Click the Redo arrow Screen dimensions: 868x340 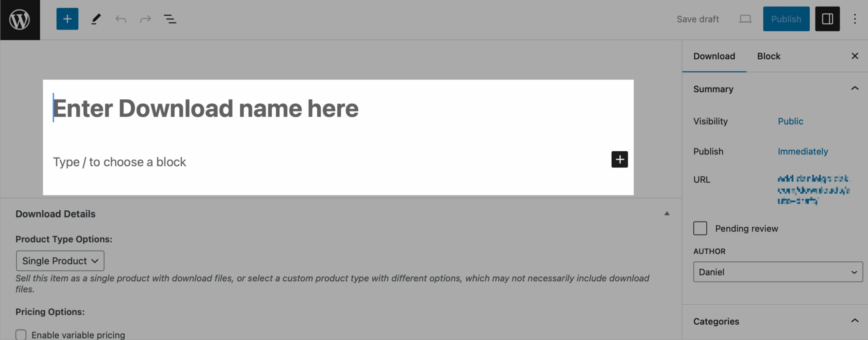point(145,19)
